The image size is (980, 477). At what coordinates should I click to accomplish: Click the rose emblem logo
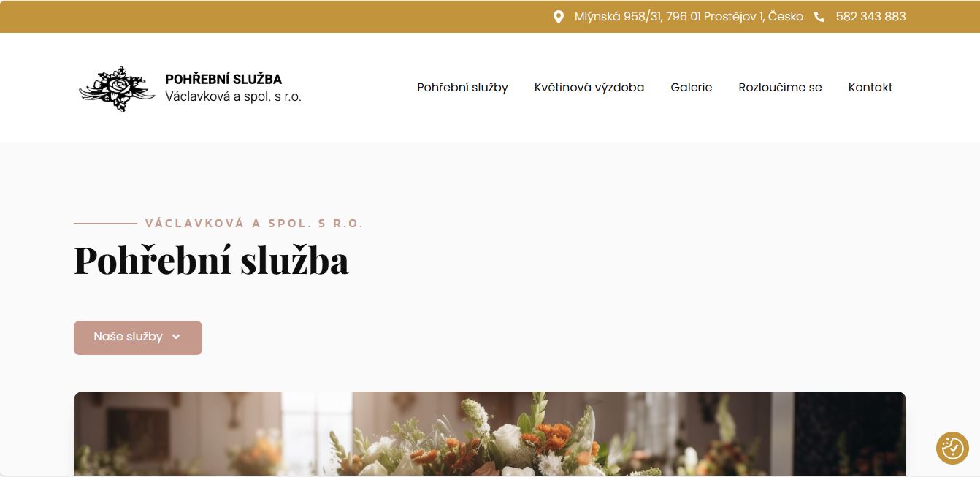click(x=117, y=88)
